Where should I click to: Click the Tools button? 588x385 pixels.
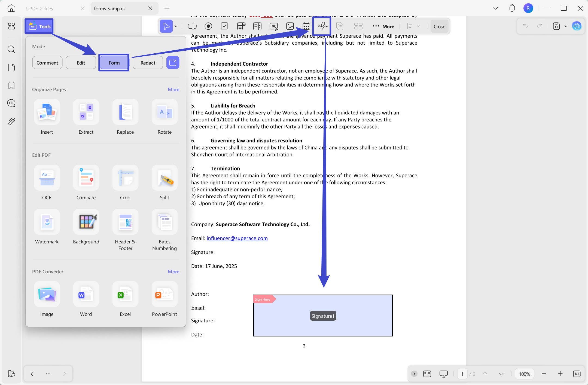39,26
